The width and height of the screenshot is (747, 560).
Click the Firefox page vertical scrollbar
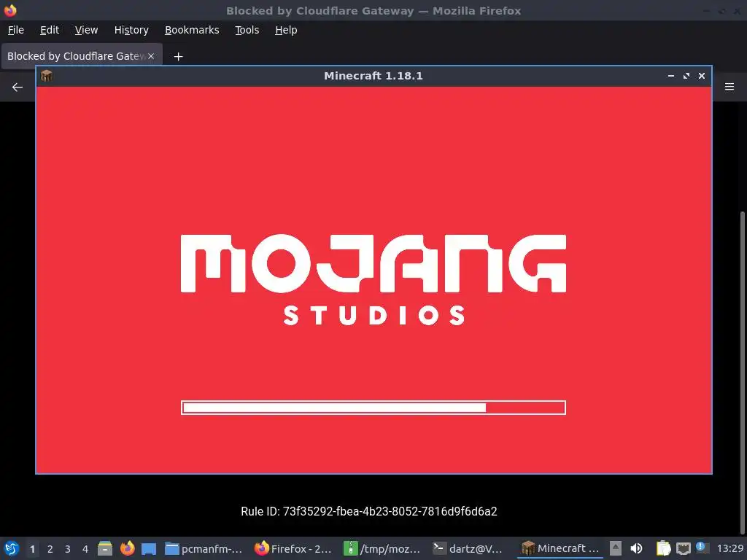click(x=743, y=371)
